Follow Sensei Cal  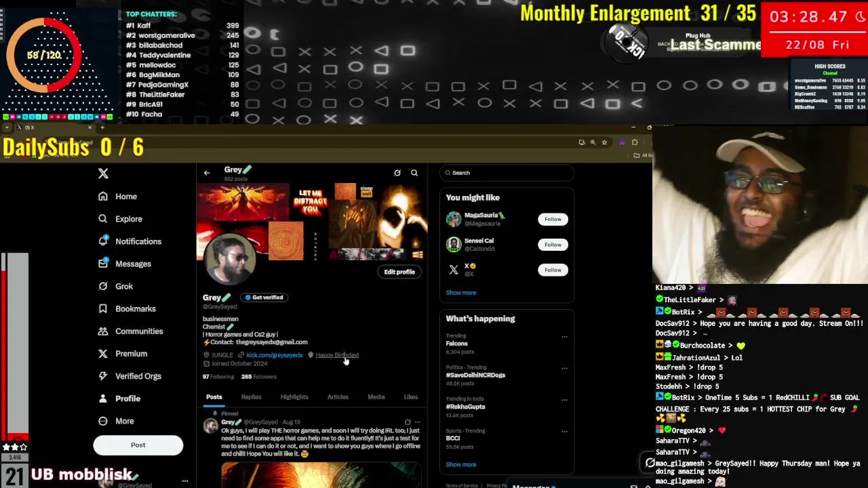click(x=553, y=245)
